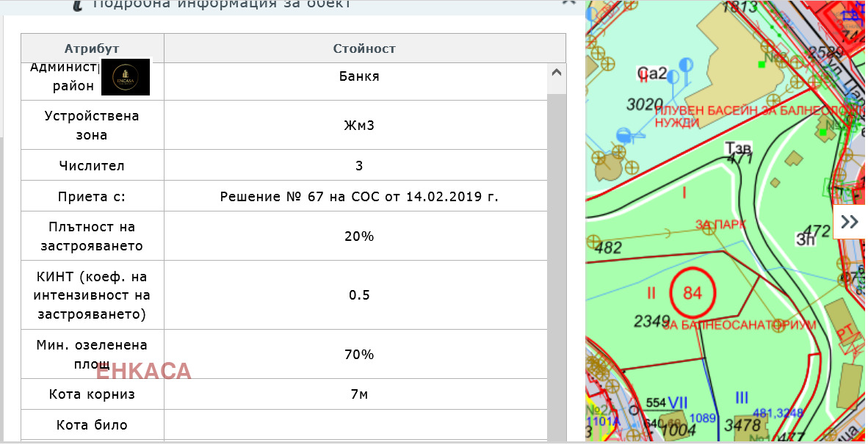Click the blue hydrant symbol near the Са2 label
The image size is (868, 445).
[687, 66]
